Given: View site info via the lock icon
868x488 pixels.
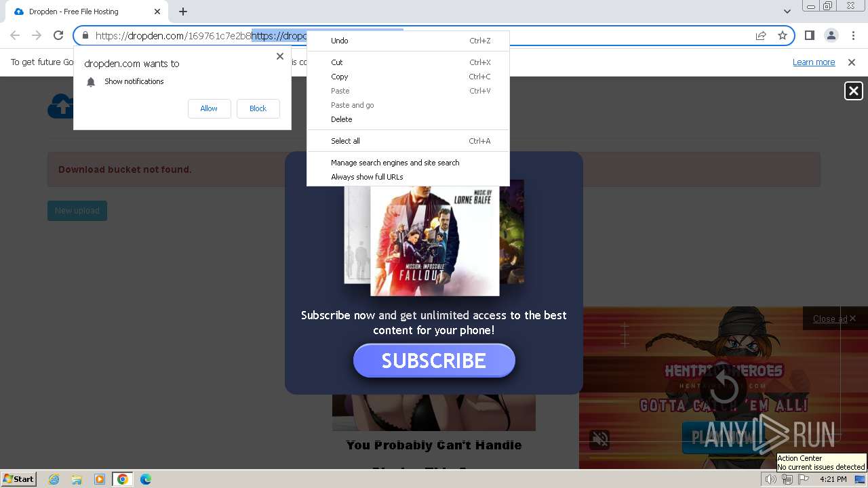Looking at the screenshot, I should [x=85, y=36].
